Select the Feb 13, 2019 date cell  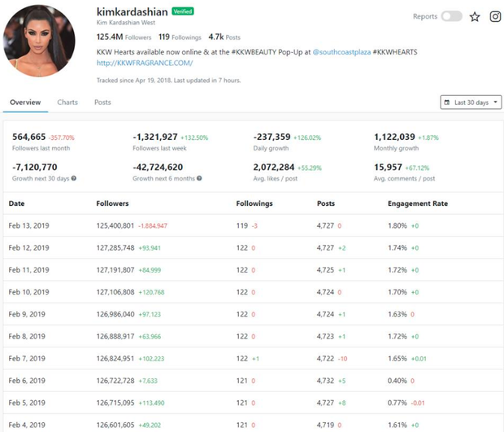click(29, 225)
